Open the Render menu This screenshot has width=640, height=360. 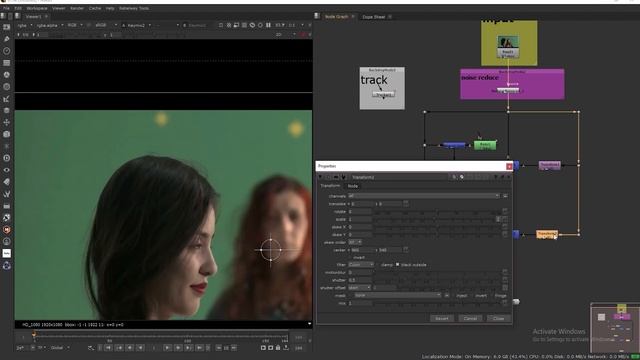click(x=77, y=8)
